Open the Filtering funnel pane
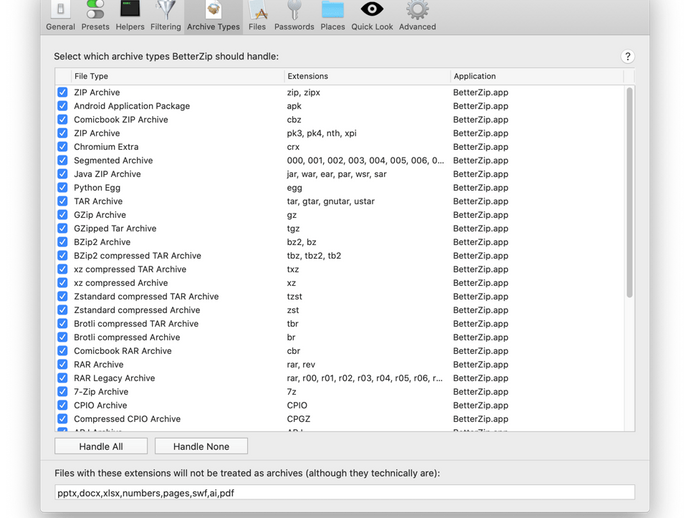 tap(165, 16)
